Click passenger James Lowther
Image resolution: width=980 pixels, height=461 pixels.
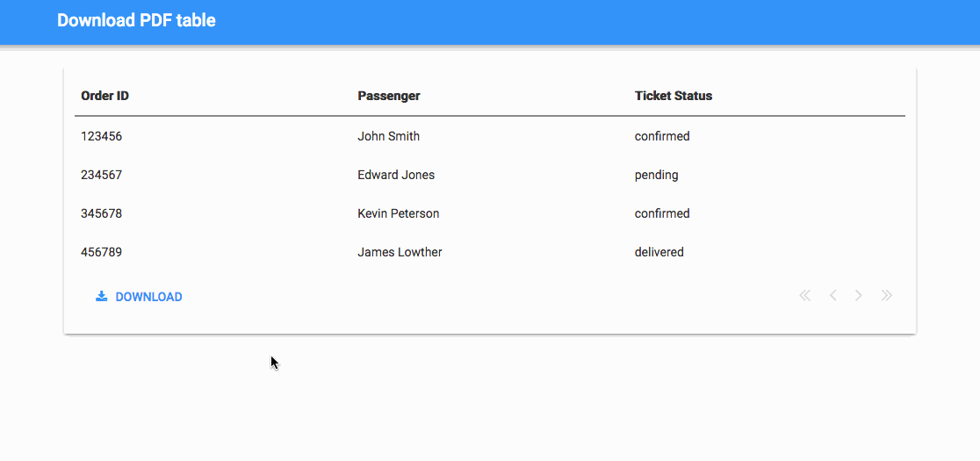[x=400, y=252]
